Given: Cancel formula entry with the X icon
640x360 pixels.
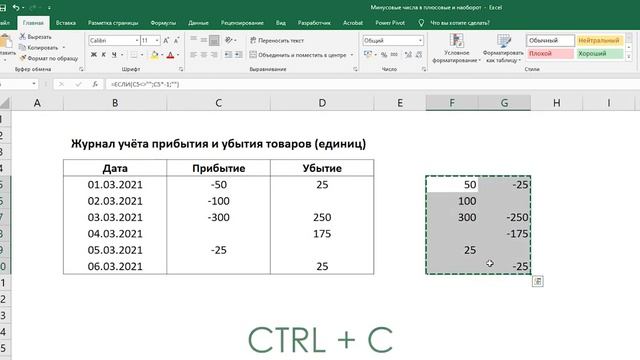Looking at the screenshot, I should (61, 84).
